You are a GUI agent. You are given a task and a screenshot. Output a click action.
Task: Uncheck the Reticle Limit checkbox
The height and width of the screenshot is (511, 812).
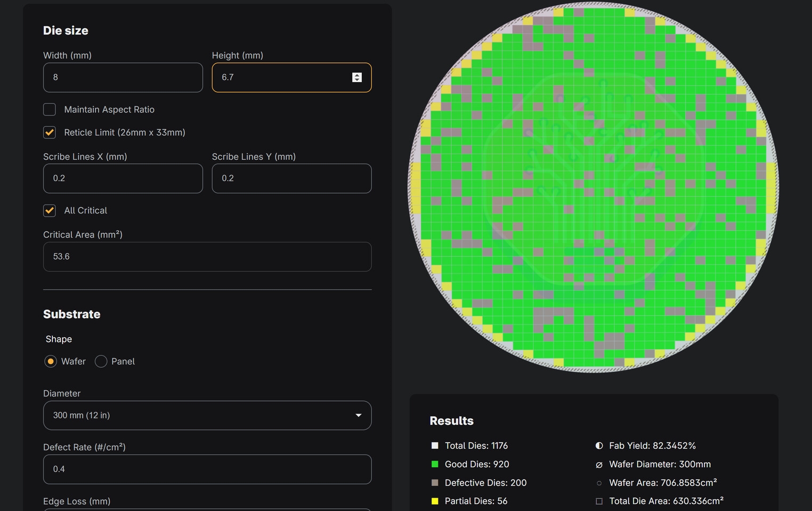[x=50, y=133]
